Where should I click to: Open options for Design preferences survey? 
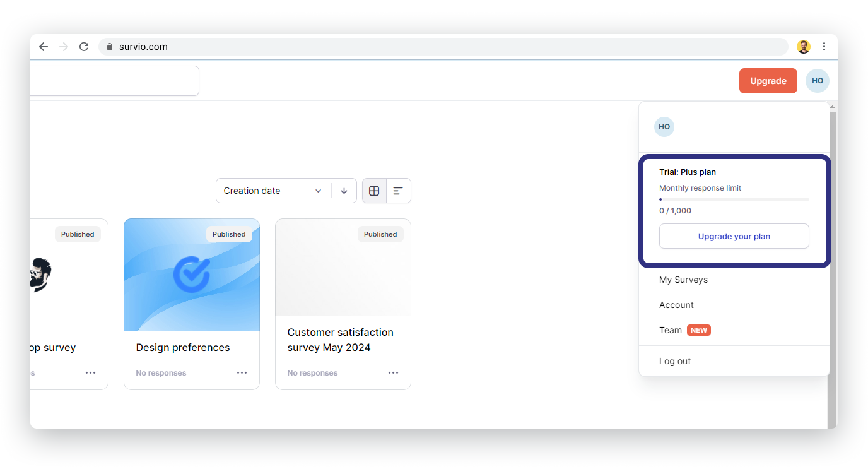click(x=242, y=373)
